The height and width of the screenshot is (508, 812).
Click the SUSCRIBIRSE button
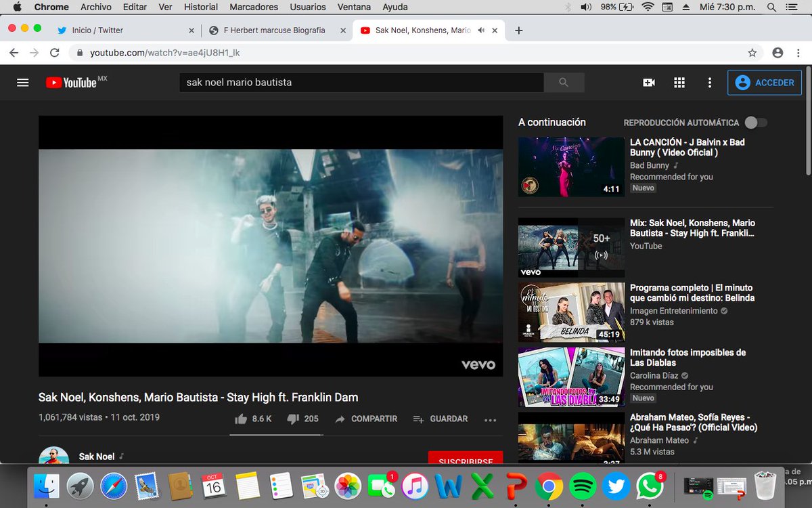click(x=466, y=459)
